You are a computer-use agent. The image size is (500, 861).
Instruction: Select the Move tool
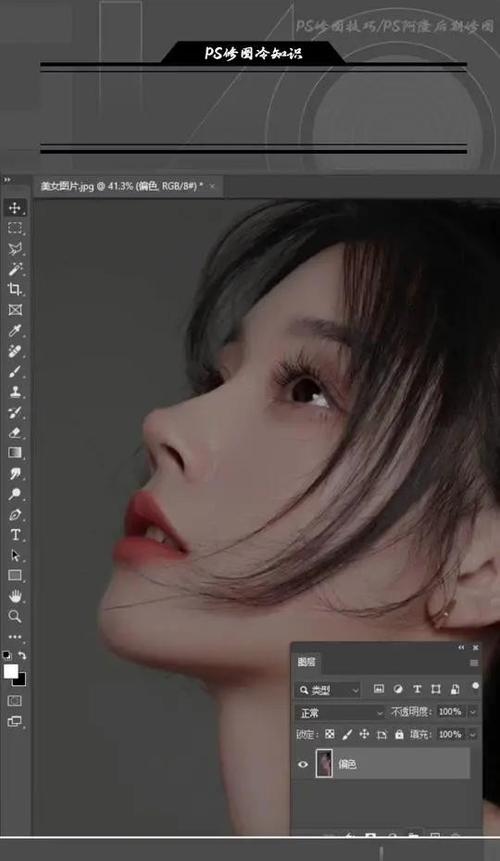pyautogui.click(x=15, y=208)
